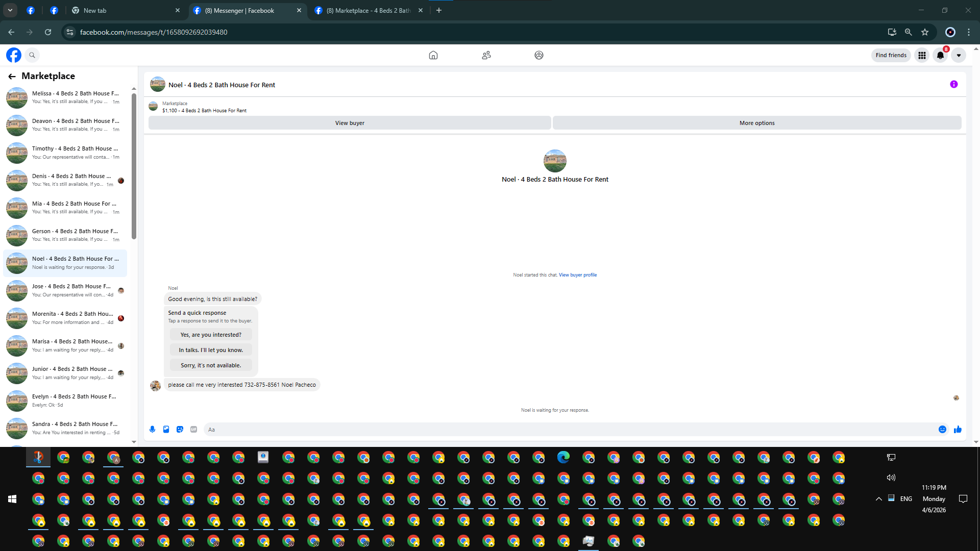The width and height of the screenshot is (980, 551).
Task: Open the browser zoom magnifier icon
Action: (x=909, y=32)
